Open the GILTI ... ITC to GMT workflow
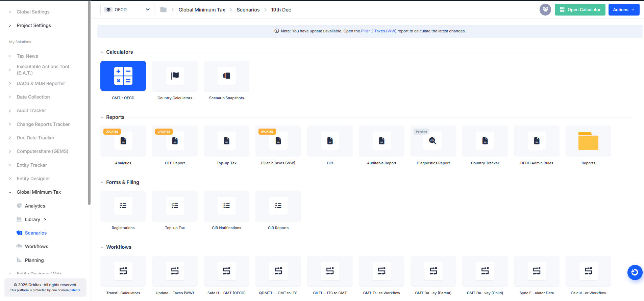644x301 pixels. (x=330, y=271)
